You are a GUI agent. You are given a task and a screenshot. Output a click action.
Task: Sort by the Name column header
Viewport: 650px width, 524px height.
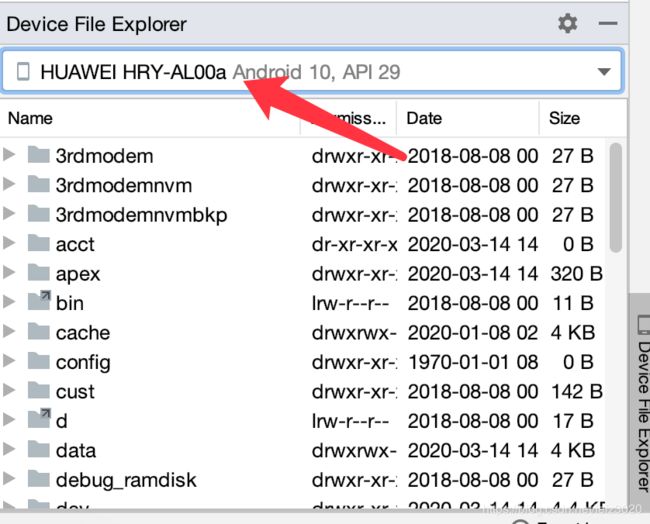click(x=30, y=119)
